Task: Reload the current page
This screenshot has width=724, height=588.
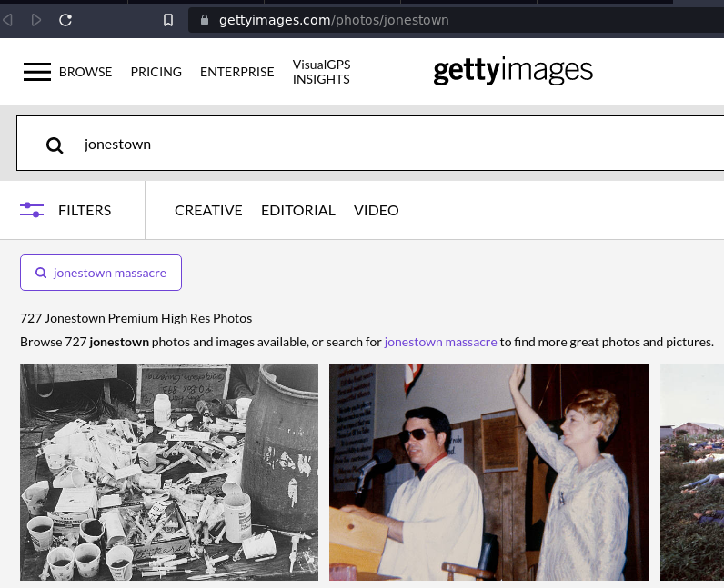Action: 65,19
